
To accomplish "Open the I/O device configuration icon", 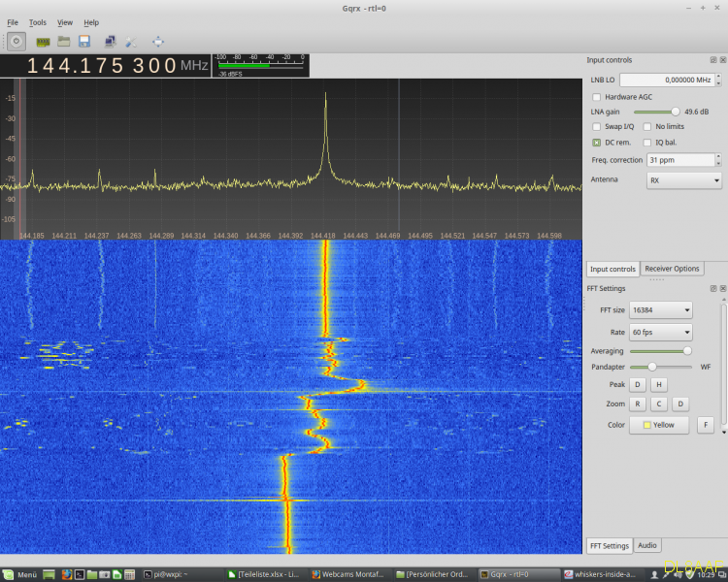I will click(x=43, y=42).
